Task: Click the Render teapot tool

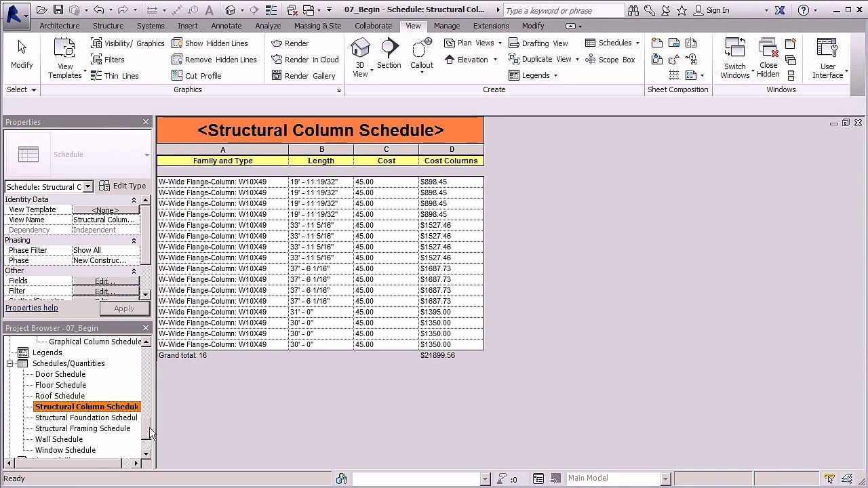Action: pos(290,43)
